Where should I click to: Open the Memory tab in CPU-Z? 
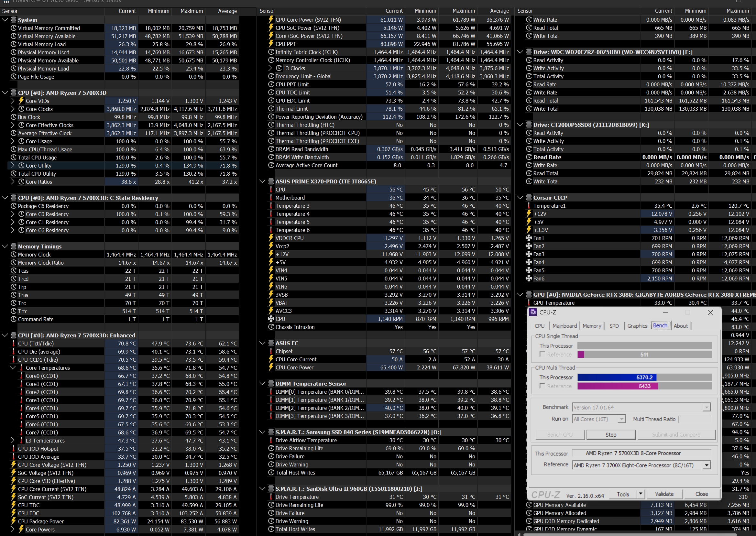pyautogui.click(x=592, y=326)
